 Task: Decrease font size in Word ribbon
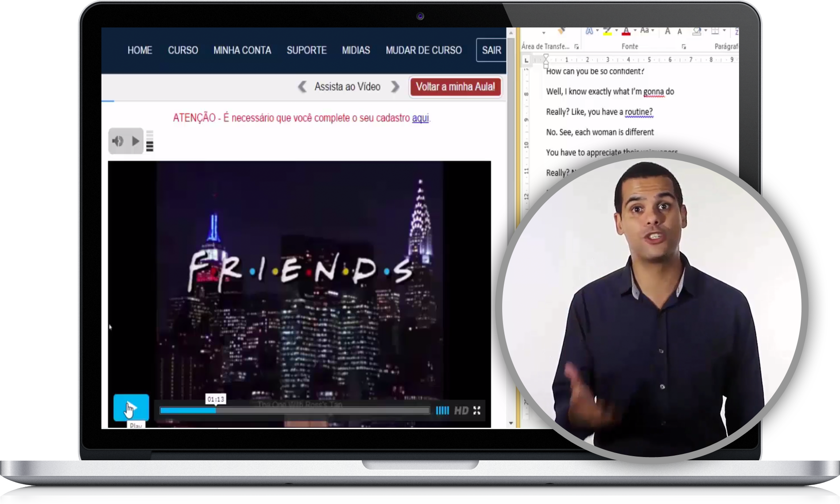point(680,31)
